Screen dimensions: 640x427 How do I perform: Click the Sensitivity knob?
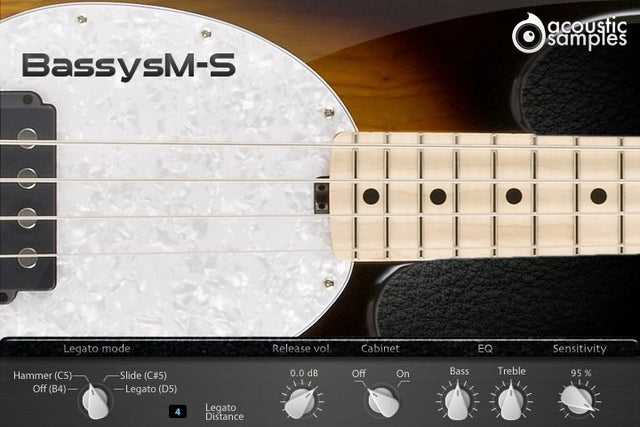[x=575, y=402]
